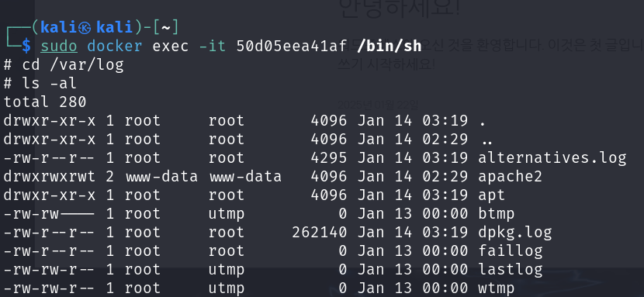Click drwxrwxrwt permissions of apache2
The width and height of the screenshot is (644, 297).
pyautogui.click(x=50, y=177)
